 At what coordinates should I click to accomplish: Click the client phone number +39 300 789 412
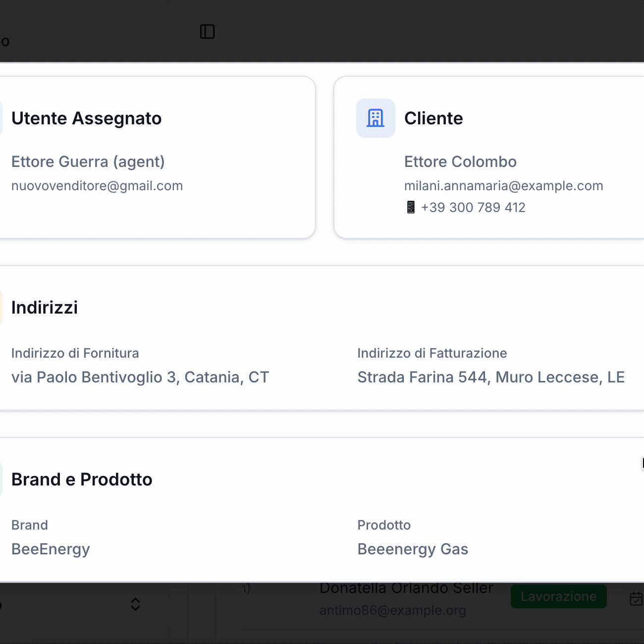pyautogui.click(x=473, y=207)
